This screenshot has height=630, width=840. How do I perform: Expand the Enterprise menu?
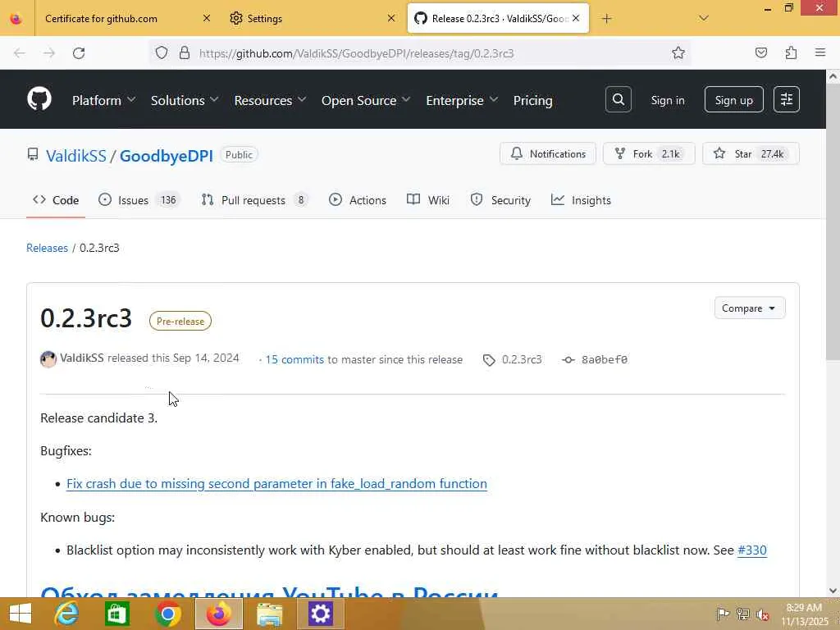(x=462, y=100)
